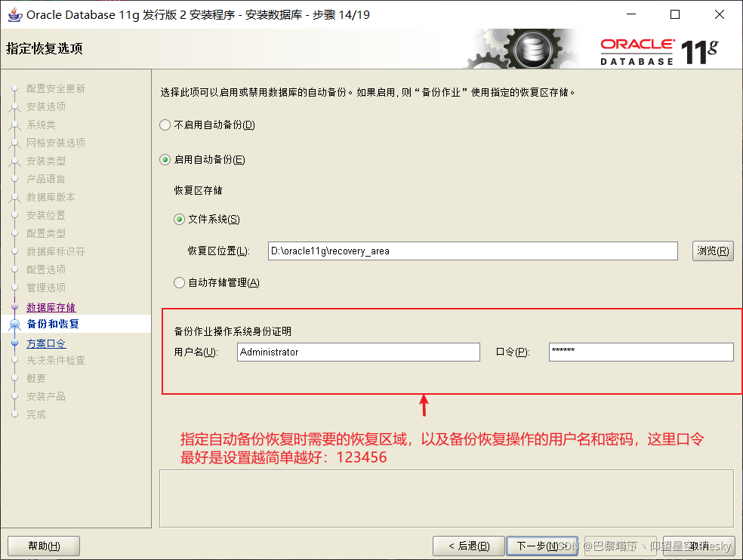743x560 pixels.
Task: Click the 恢复区位置 path input field
Action: click(x=473, y=251)
